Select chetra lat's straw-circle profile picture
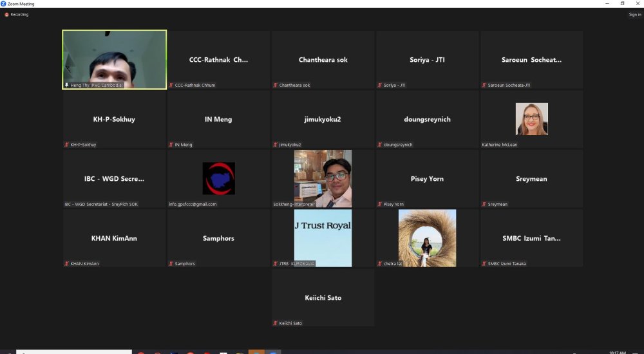The image size is (644, 354). click(x=427, y=237)
